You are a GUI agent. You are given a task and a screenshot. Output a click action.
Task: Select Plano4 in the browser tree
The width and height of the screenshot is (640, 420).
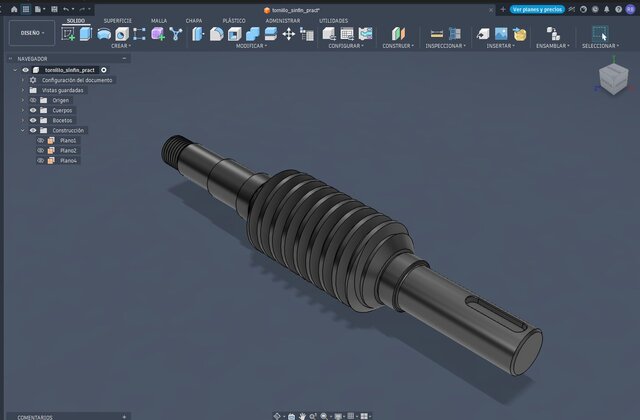point(68,160)
